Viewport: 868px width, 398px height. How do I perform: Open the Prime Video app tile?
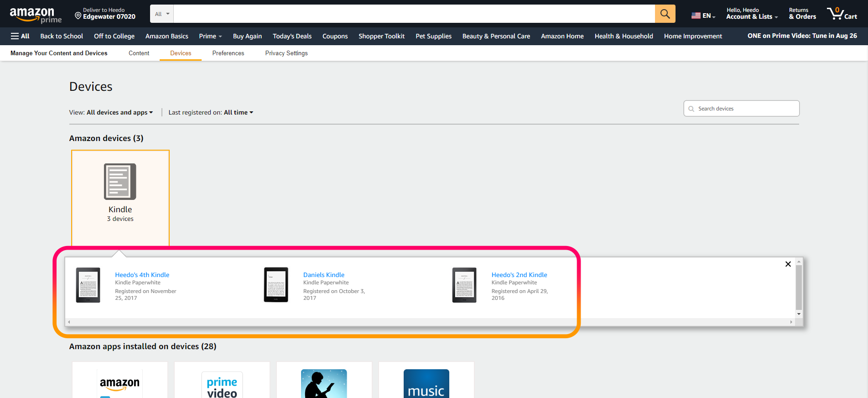[x=222, y=380]
